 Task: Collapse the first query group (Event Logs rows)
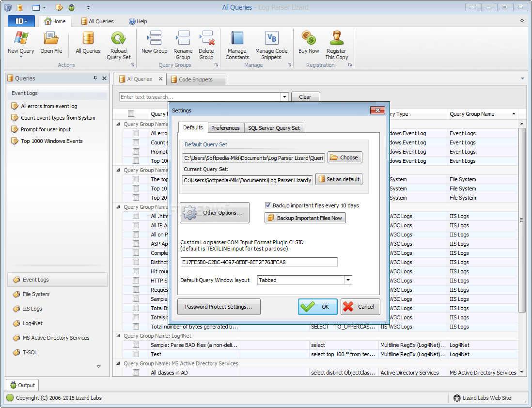[x=118, y=124]
